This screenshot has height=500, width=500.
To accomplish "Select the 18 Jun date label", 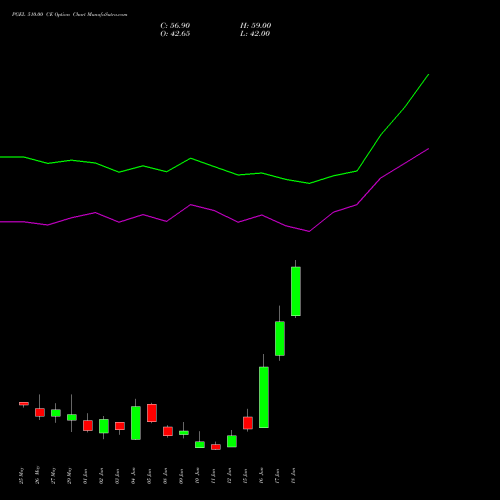I will (294, 475).
